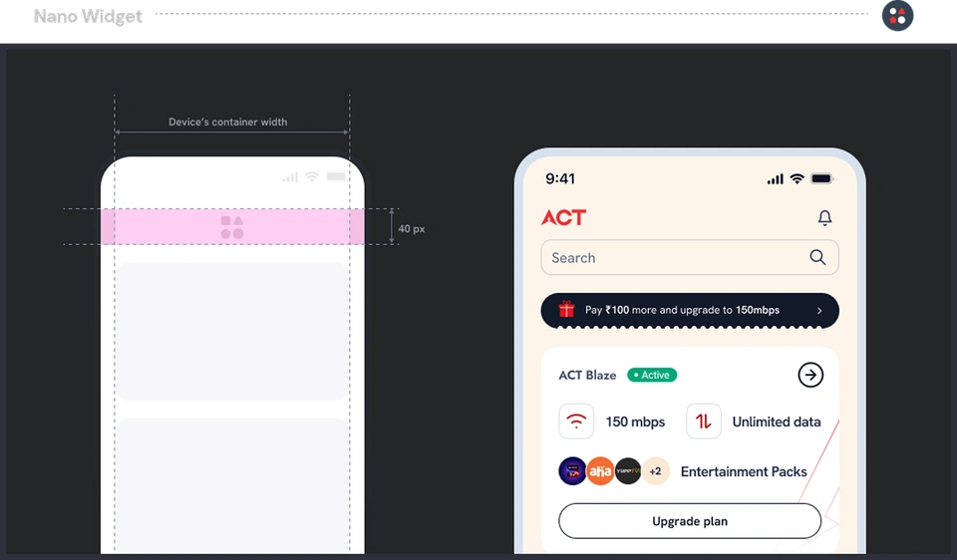Open ACT Blaze plan arrow button
The image size is (957, 560).
pos(810,375)
